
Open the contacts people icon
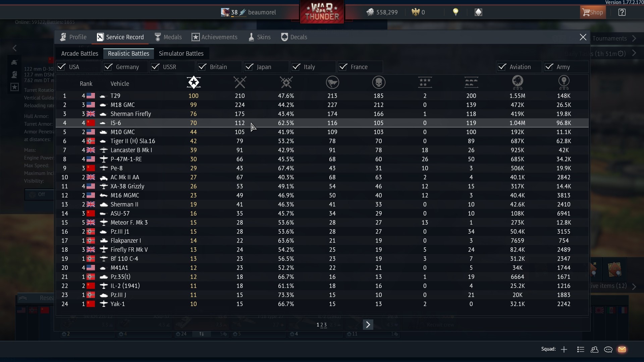coord(594,349)
